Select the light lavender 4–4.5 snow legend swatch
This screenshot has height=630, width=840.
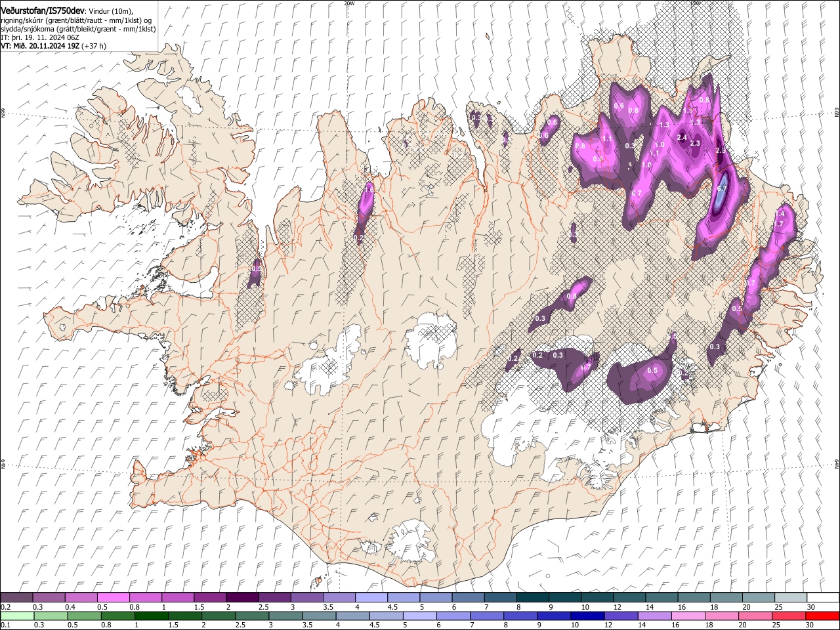point(371,597)
